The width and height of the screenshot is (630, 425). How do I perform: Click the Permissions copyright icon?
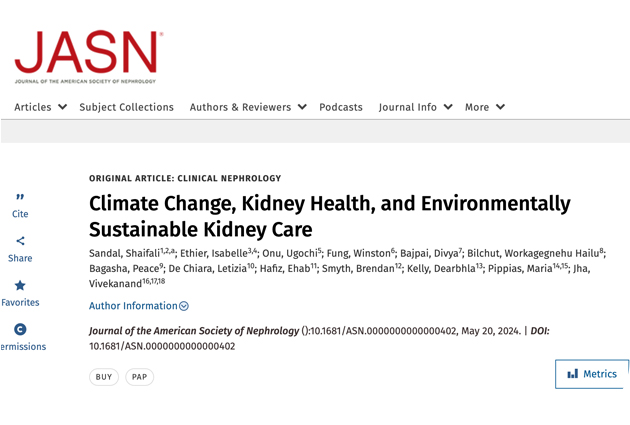pyautogui.click(x=20, y=329)
